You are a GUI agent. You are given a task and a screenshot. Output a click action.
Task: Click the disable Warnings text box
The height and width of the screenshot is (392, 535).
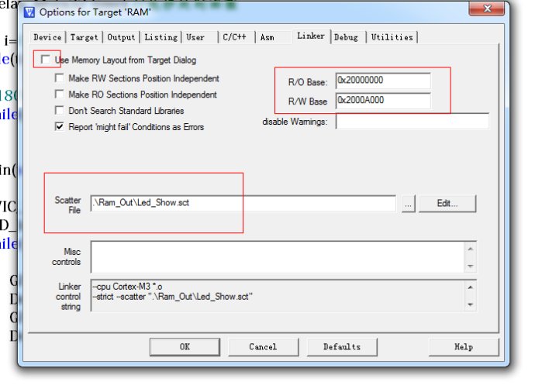(412, 122)
